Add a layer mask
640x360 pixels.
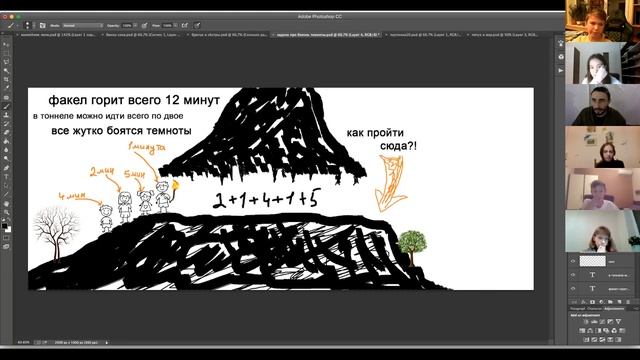(593, 302)
